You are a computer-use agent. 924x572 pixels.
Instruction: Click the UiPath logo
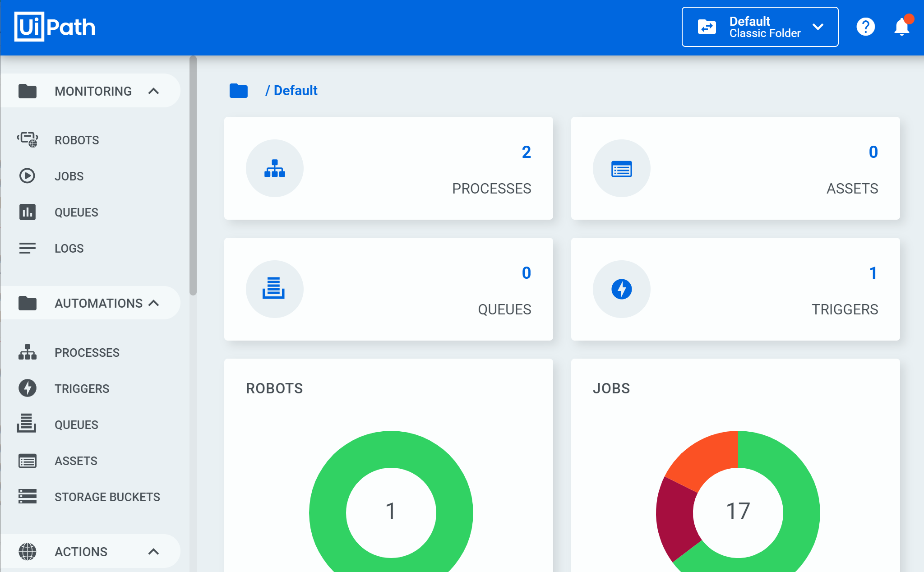click(x=55, y=27)
